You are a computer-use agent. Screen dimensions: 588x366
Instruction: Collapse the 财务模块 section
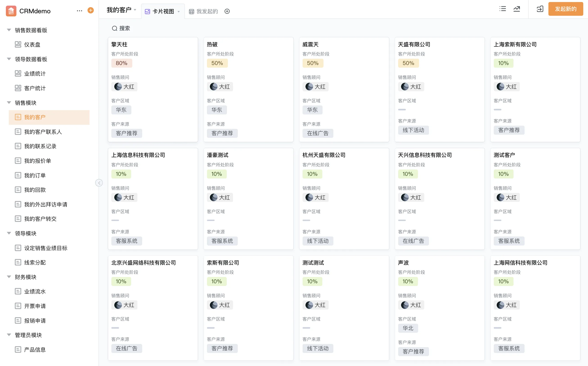(9, 277)
